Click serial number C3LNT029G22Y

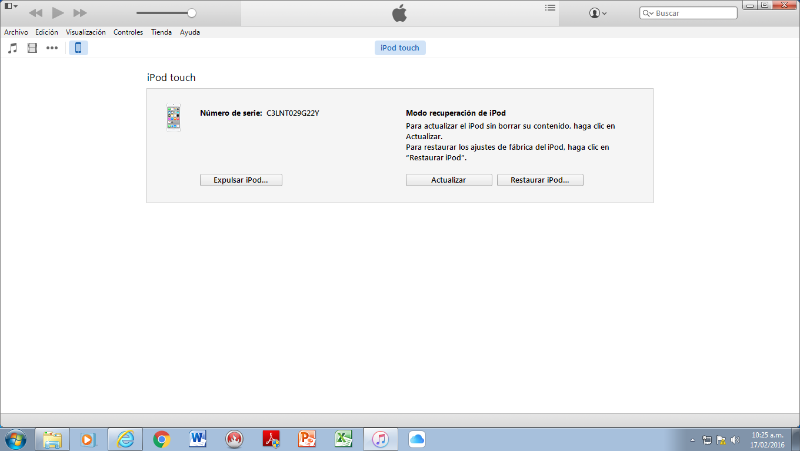pyautogui.click(x=293, y=113)
